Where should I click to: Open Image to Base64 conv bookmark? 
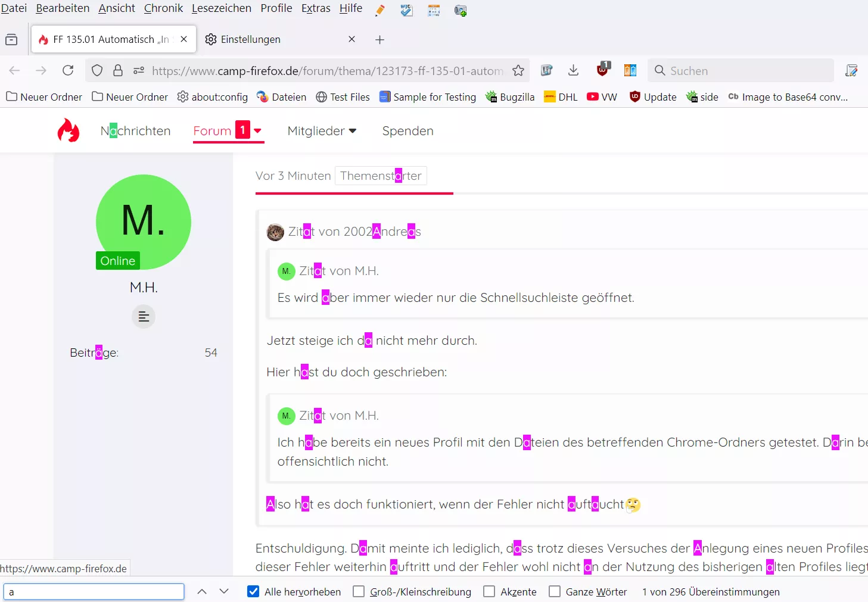point(788,97)
